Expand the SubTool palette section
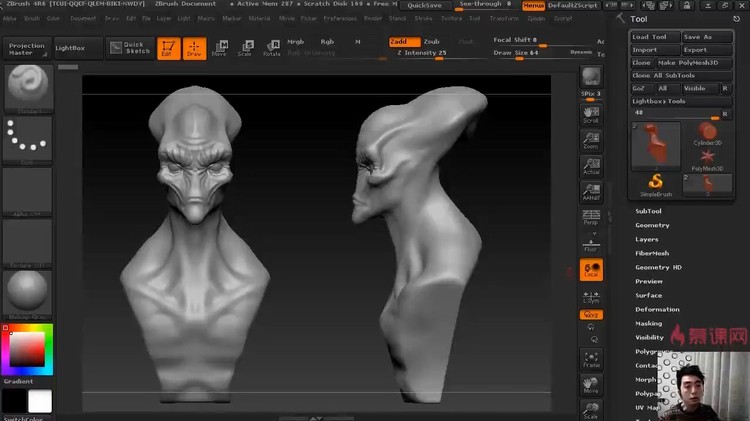This screenshot has height=421, width=750. click(649, 211)
